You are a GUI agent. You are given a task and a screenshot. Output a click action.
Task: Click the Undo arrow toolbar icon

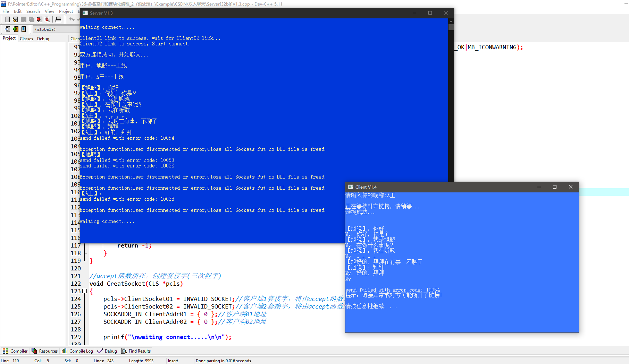click(72, 19)
